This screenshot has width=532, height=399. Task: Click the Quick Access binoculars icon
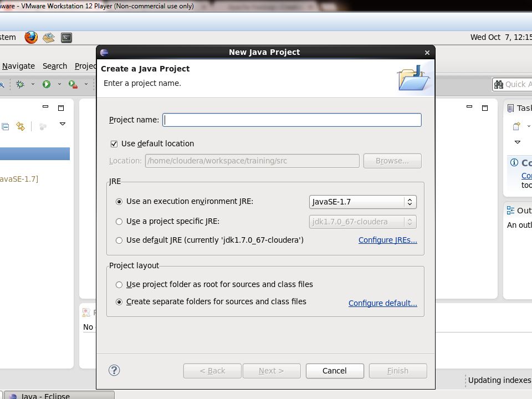pyautogui.click(x=499, y=84)
